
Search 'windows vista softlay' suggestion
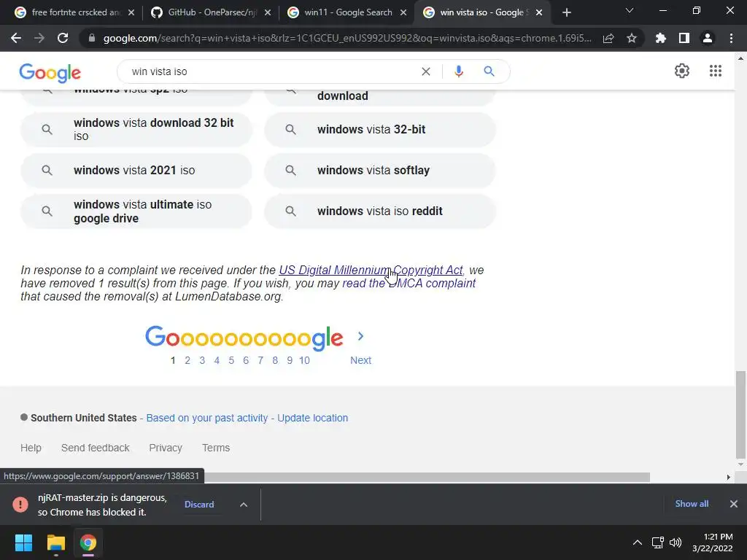click(x=380, y=170)
